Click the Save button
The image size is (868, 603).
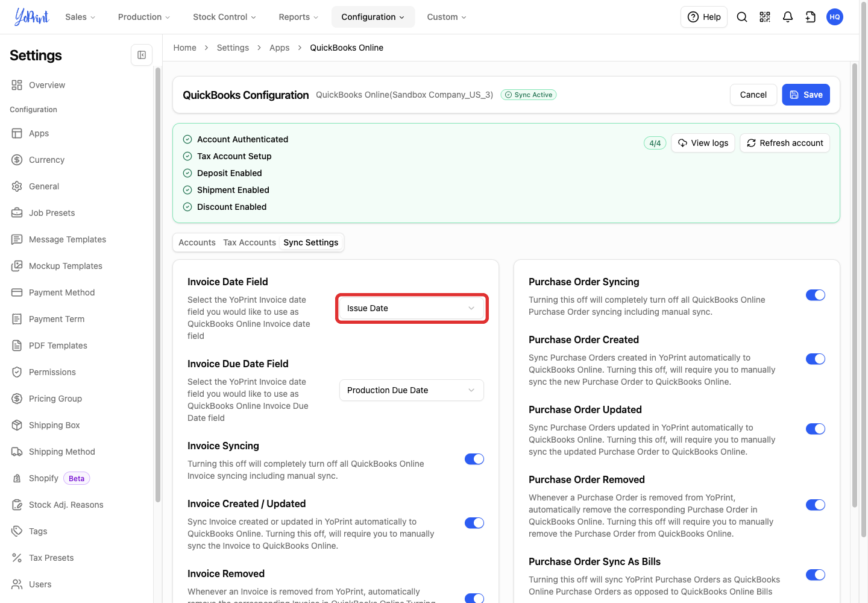tap(806, 95)
